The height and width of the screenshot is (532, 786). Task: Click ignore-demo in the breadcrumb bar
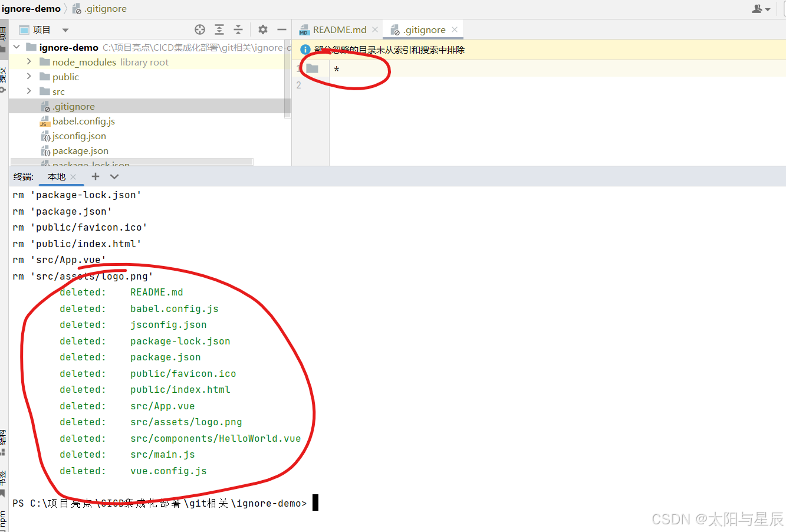pyautogui.click(x=31, y=8)
